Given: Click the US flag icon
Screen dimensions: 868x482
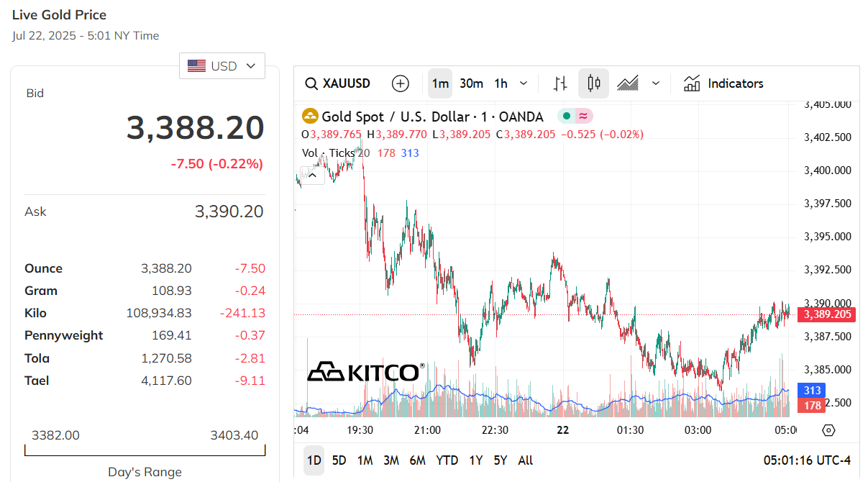Looking at the screenshot, I should click(x=196, y=65).
